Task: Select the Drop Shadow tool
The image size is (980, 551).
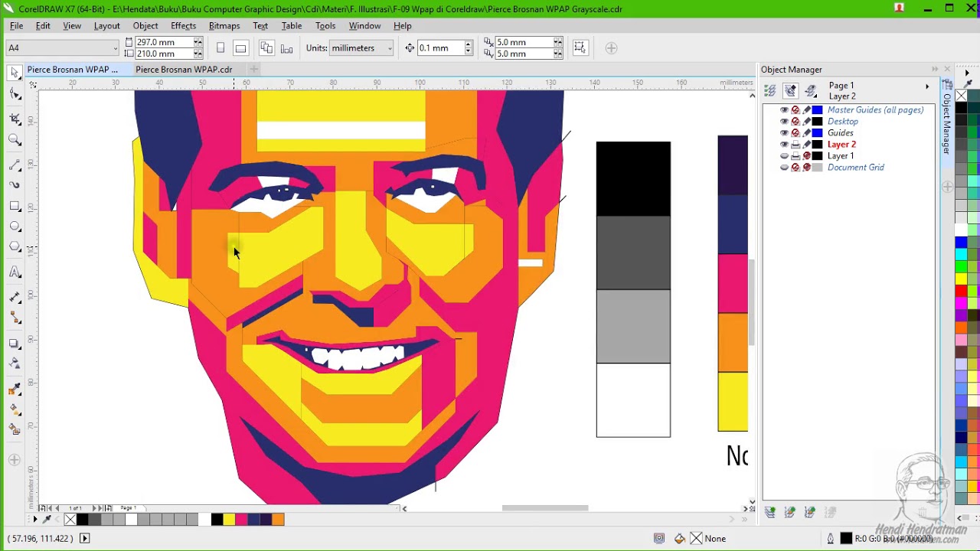Action: (x=15, y=344)
